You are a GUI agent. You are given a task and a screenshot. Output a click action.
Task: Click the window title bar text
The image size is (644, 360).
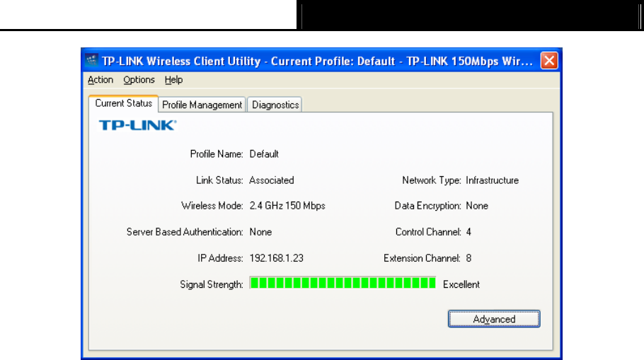[x=317, y=61]
